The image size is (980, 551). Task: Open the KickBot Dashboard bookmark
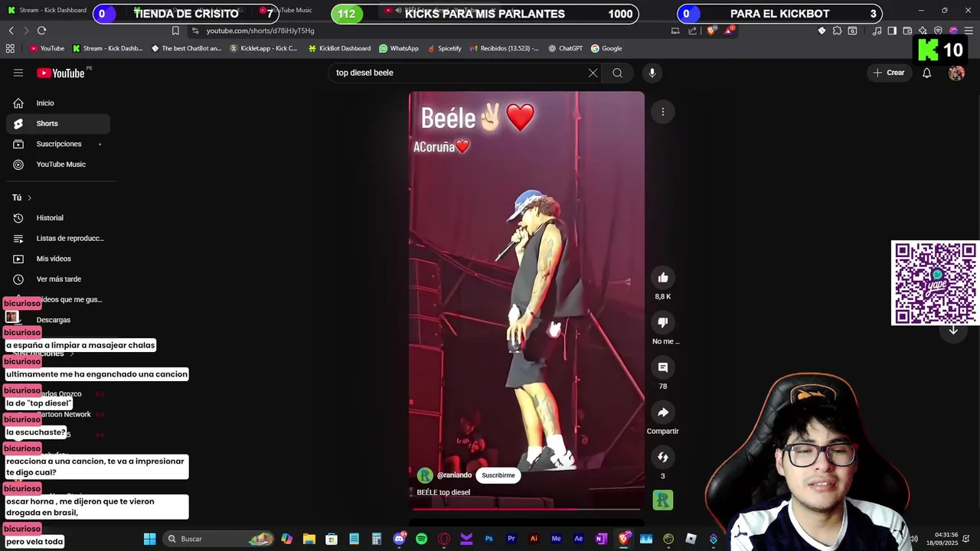pos(339,48)
